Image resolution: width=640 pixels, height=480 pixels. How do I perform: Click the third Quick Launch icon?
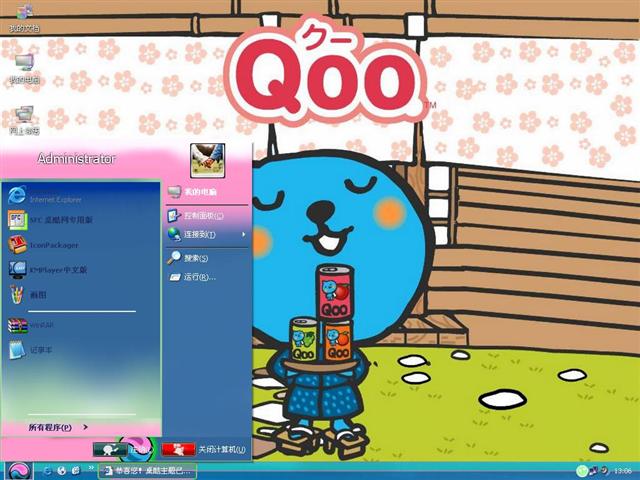point(76,471)
